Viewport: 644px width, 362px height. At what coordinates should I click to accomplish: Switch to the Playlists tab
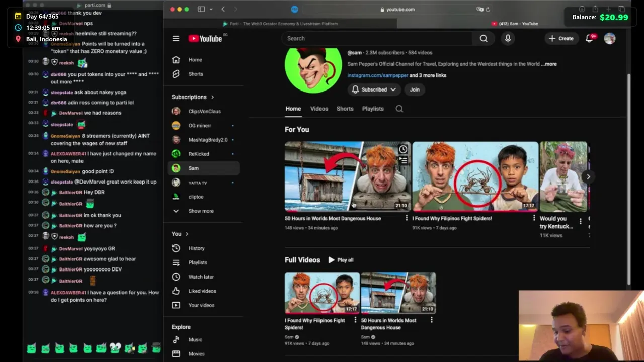coord(373,109)
